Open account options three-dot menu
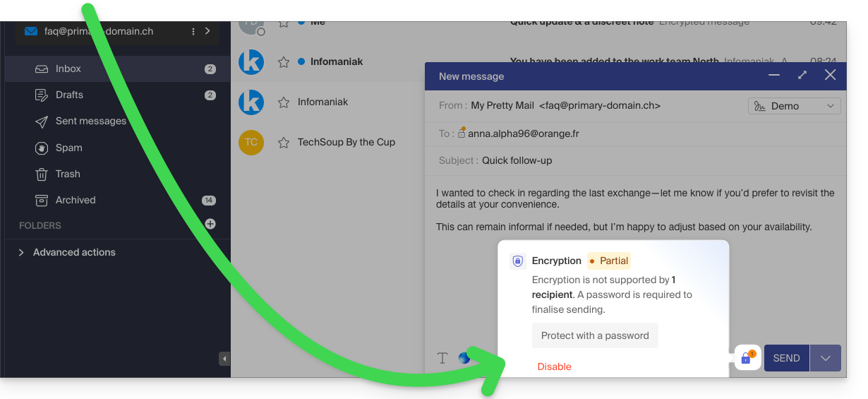 (193, 32)
